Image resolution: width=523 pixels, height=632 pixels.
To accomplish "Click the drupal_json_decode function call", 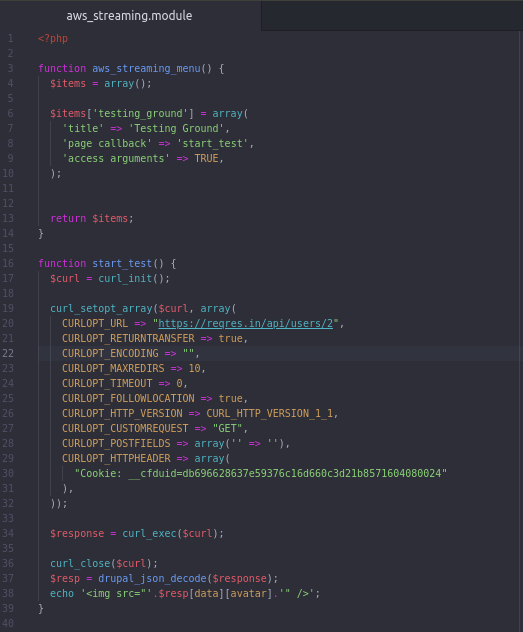I will point(152,578).
